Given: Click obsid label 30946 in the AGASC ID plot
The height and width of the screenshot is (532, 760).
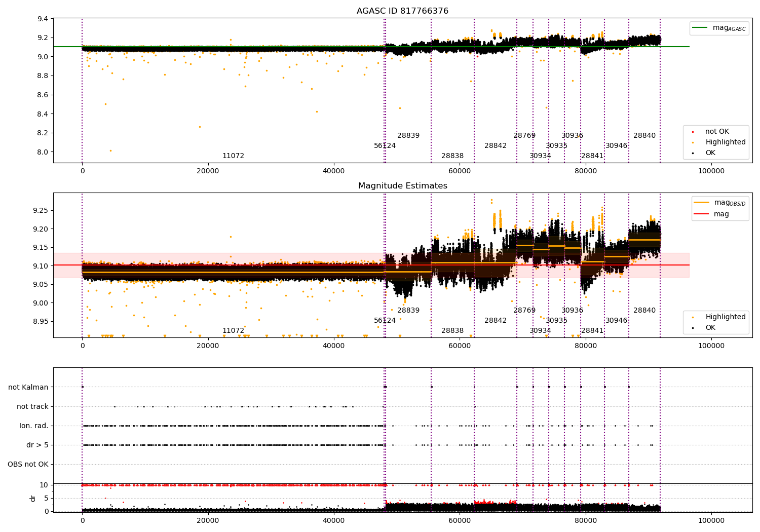Looking at the screenshot, I should (617, 146).
